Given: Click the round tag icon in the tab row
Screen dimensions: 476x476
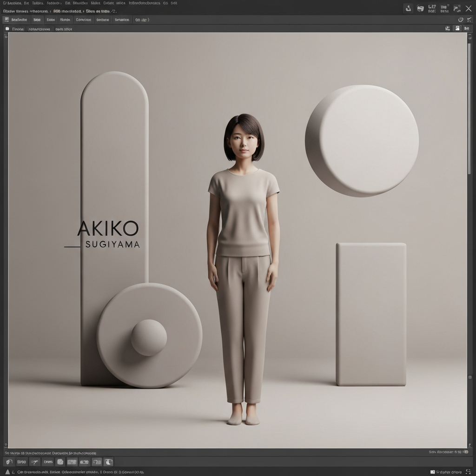Looking at the screenshot, I should (x=461, y=20).
